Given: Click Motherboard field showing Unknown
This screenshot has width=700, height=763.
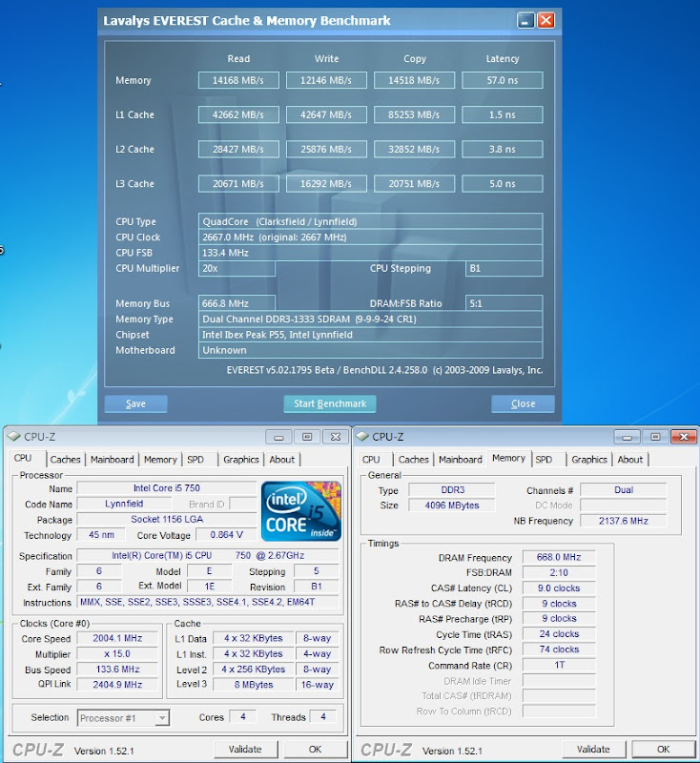Looking at the screenshot, I should [x=370, y=350].
